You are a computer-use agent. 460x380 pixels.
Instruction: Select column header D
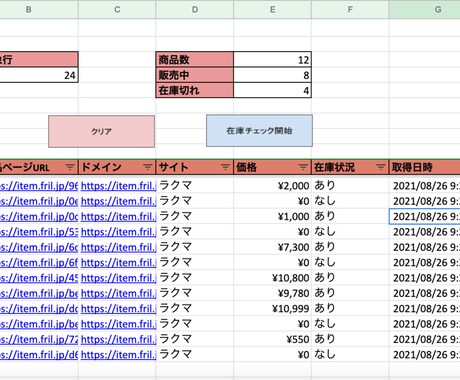(x=195, y=9)
